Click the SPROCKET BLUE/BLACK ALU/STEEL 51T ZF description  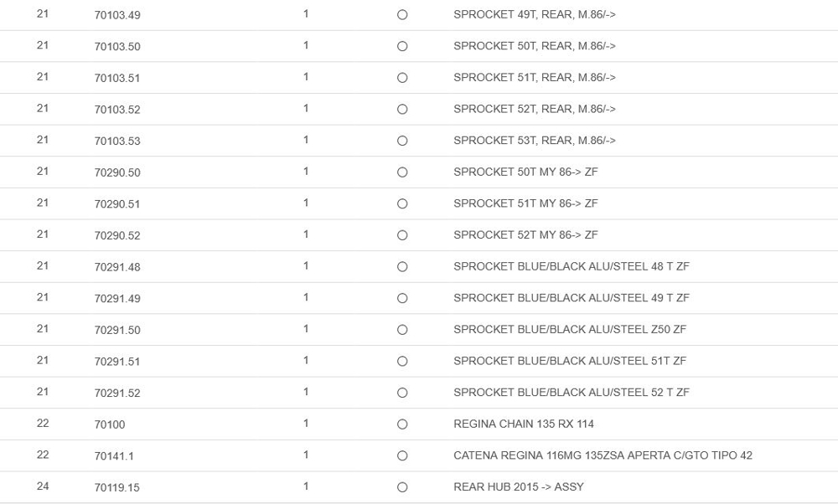coord(569,361)
